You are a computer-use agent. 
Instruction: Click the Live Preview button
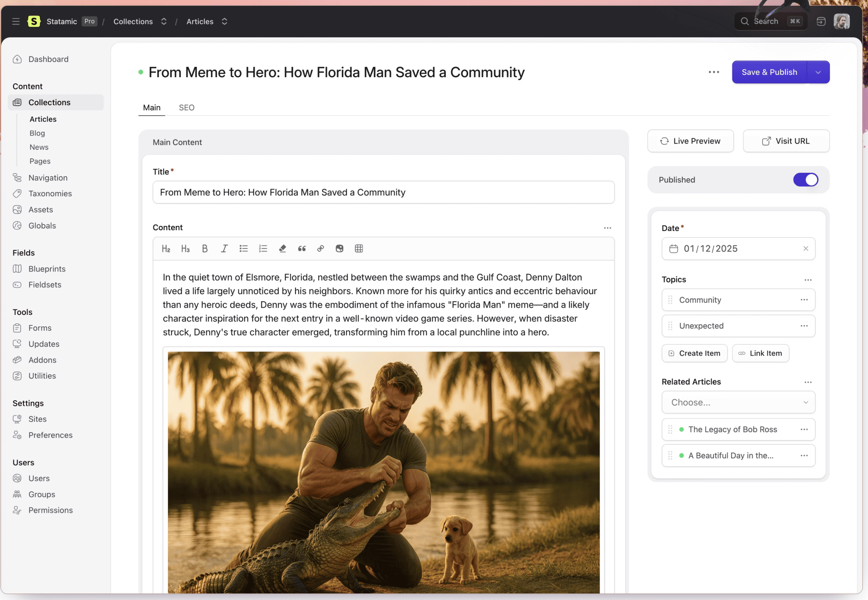coord(690,141)
